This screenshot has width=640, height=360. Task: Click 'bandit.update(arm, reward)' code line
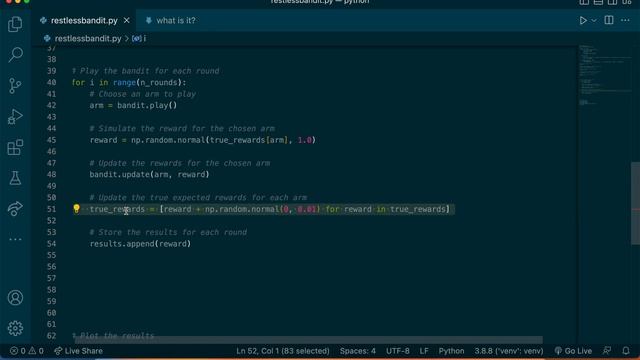[x=149, y=175]
